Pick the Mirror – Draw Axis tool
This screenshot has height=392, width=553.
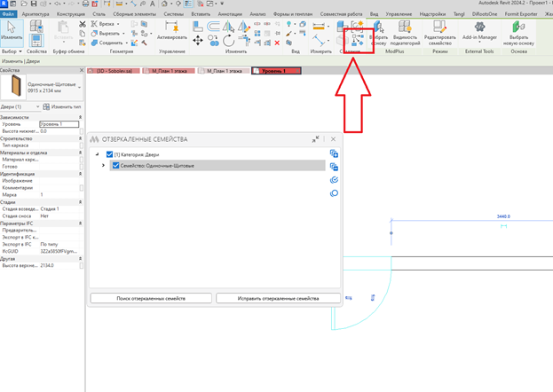(x=244, y=26)
